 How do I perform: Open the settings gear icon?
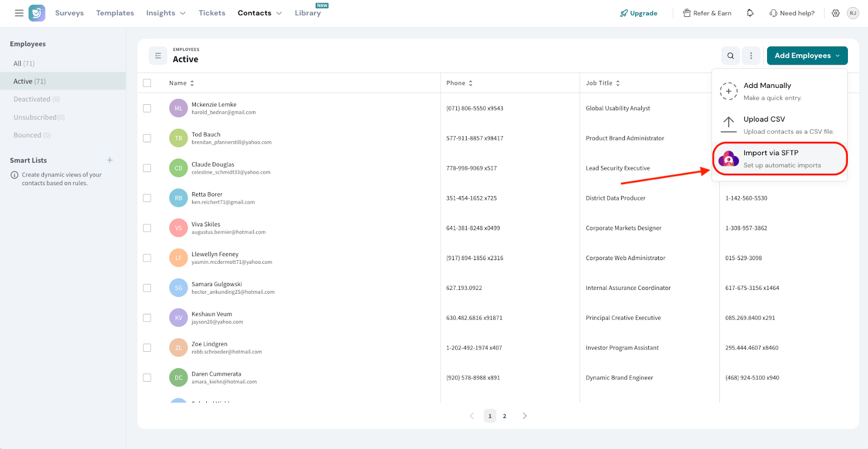pos(835,13)
